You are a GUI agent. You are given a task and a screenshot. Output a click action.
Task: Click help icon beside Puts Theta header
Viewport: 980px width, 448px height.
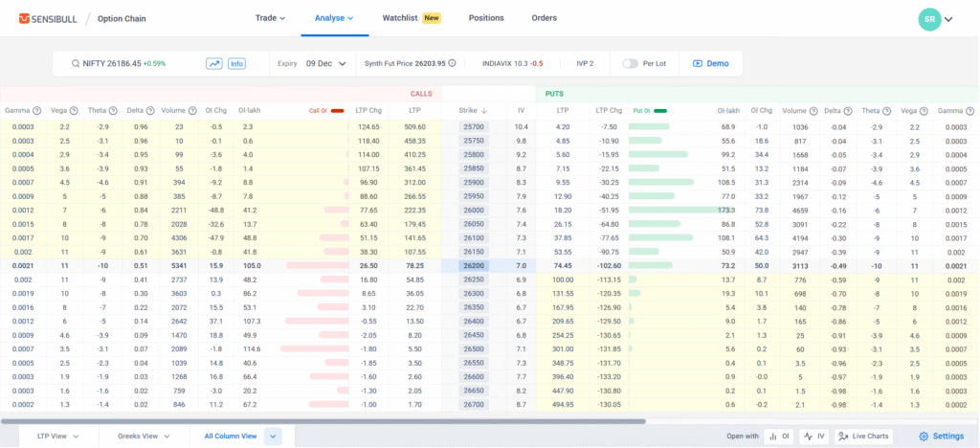coord(886,111)
